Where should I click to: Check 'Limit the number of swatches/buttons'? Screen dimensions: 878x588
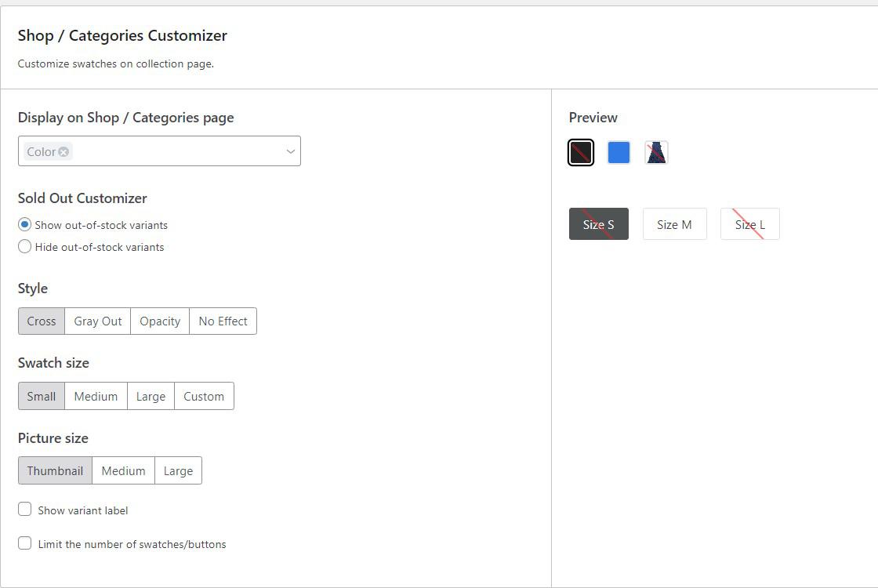(24, 543)
